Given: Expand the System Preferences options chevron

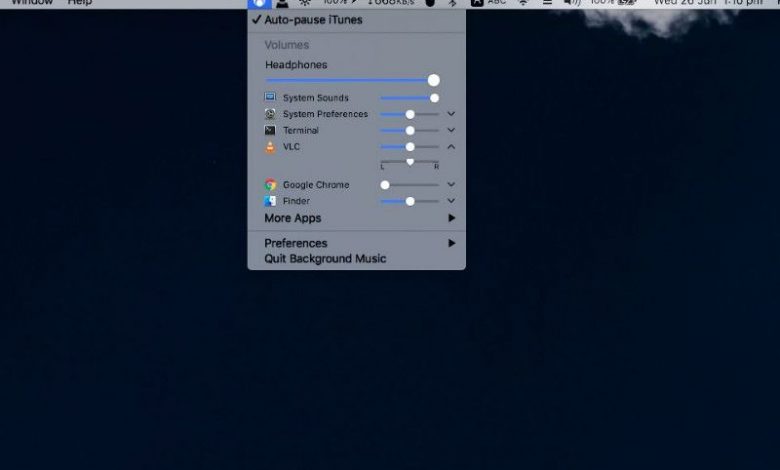Looking at the screenshot, I should pos(451,114).
